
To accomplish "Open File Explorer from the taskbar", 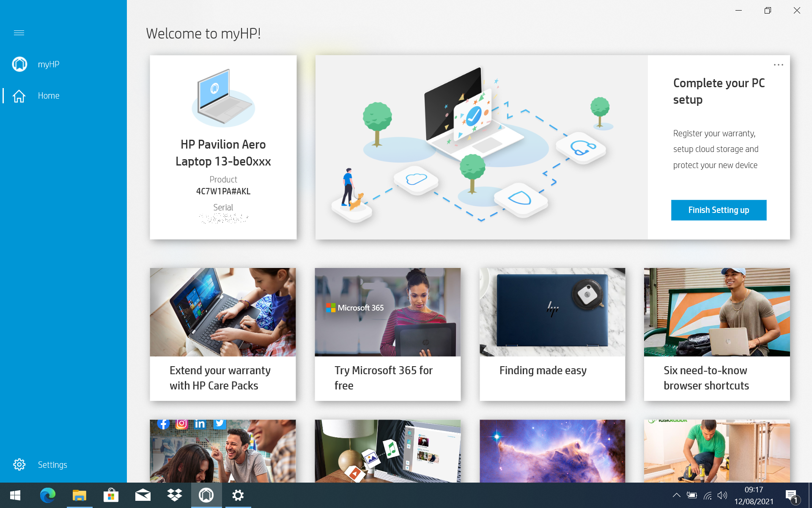I will point(79,495).
